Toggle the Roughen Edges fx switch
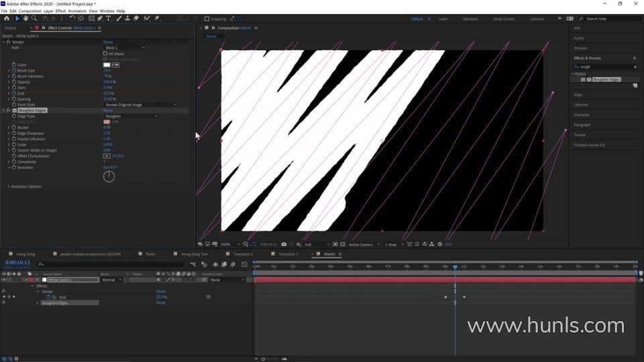Image resolution: width=644 pixels, height=362 pixels. pos(9,111)
